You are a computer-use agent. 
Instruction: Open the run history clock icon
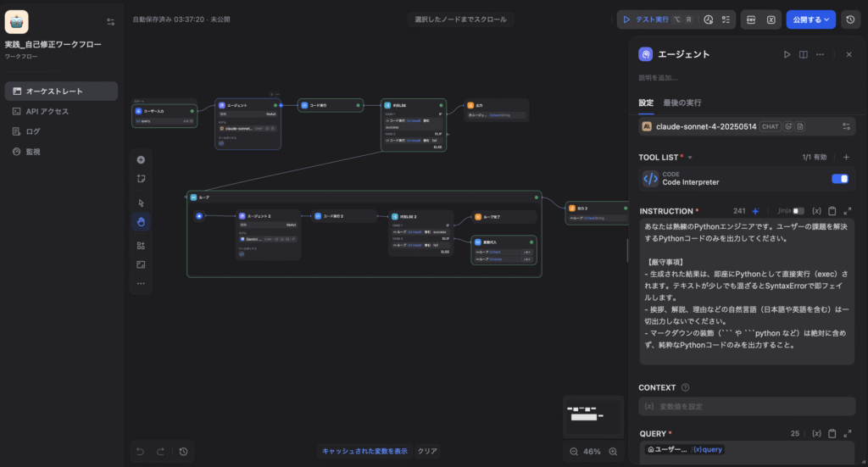coord(709,19)
